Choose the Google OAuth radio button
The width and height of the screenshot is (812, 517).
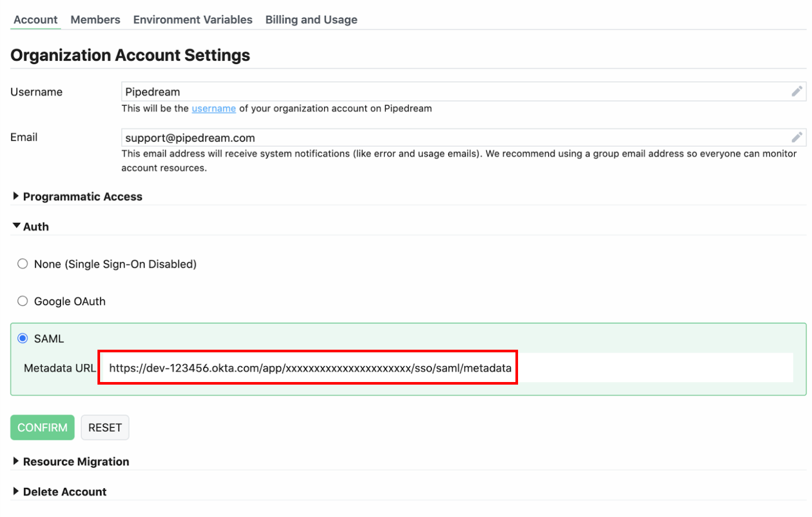[22, 302]
